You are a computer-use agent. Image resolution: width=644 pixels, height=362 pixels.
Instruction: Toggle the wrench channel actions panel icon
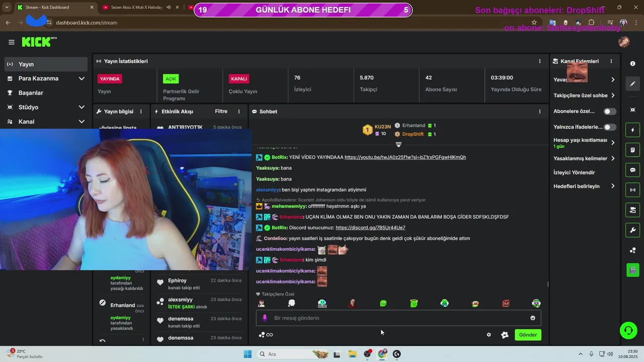(x=632, y=230)
